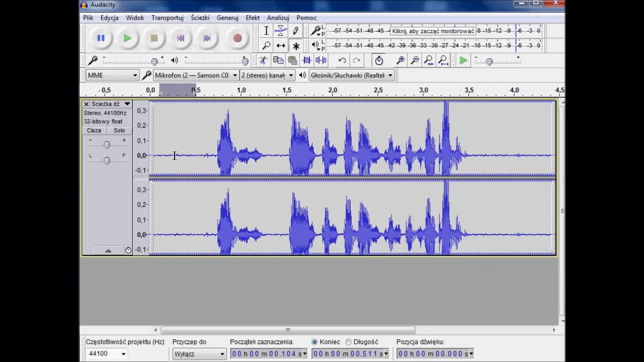Open the Efekt menu
644x362 pixels.
[x=253, y=18]
